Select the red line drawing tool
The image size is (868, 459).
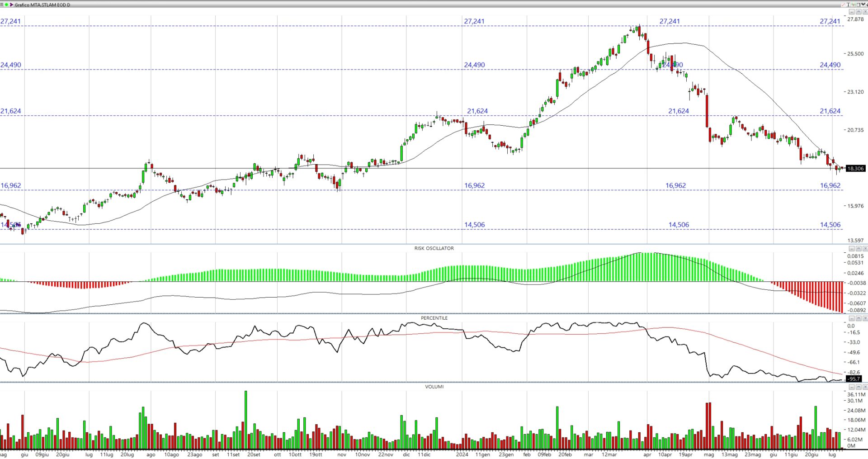[x=844, y=5]
